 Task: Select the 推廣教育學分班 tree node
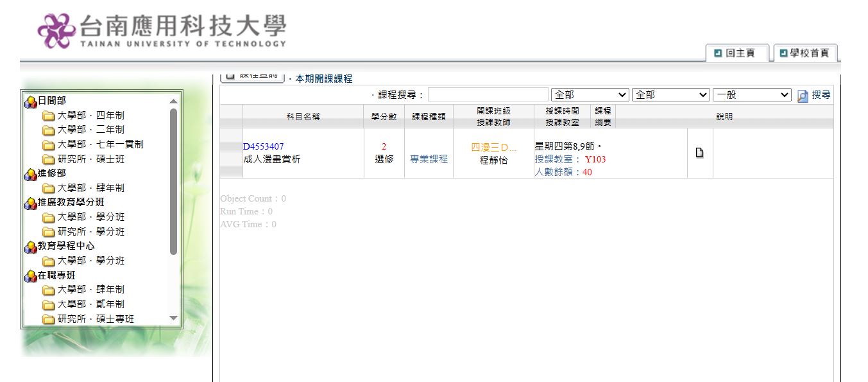coord(71,202)
